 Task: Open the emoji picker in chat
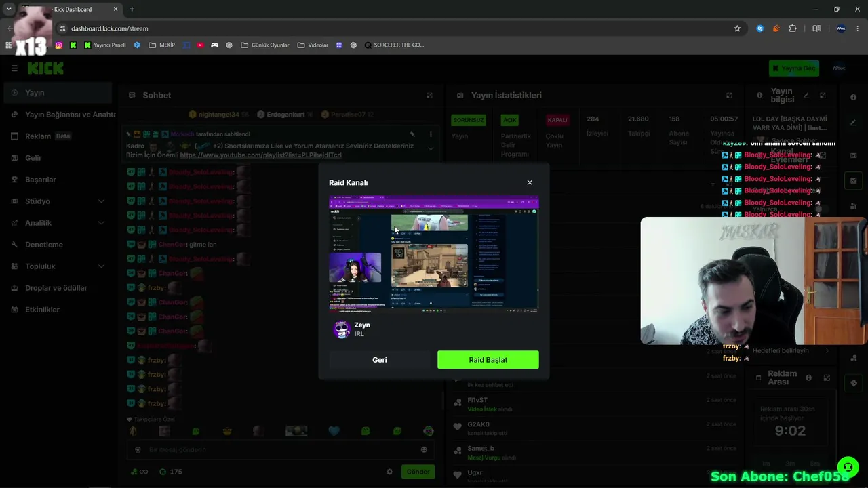click(x=424, y=449)
